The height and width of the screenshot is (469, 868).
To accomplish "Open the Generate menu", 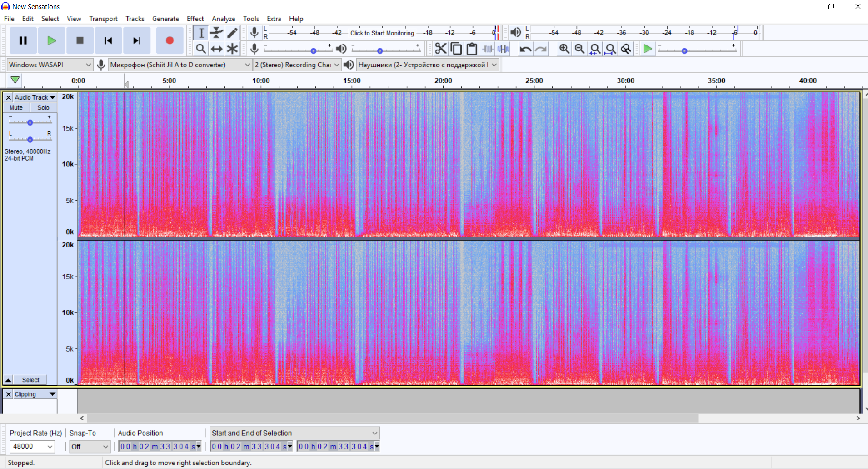I will [165, 19].
